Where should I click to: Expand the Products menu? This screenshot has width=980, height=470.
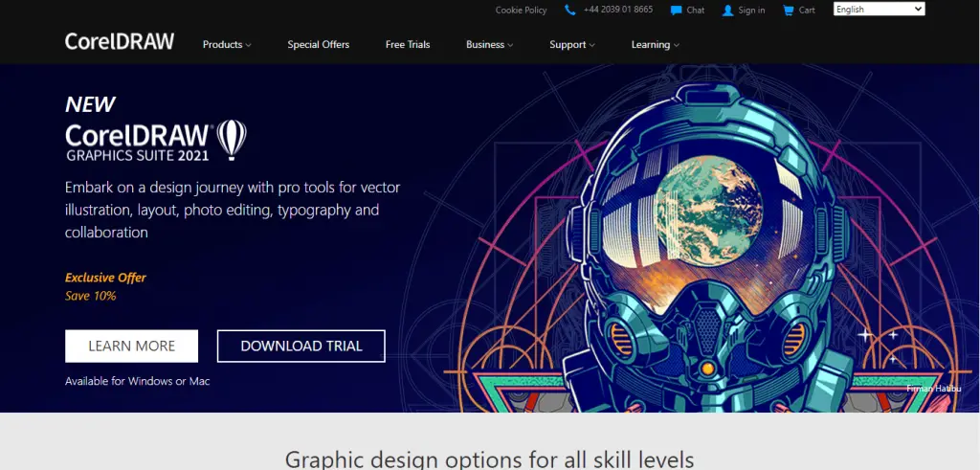227,44
